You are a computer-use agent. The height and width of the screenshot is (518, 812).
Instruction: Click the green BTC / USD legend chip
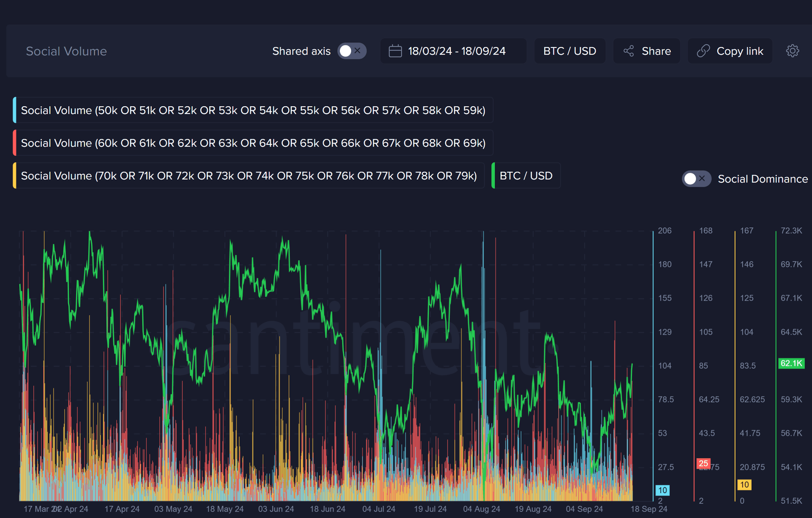tap(525, 176)
